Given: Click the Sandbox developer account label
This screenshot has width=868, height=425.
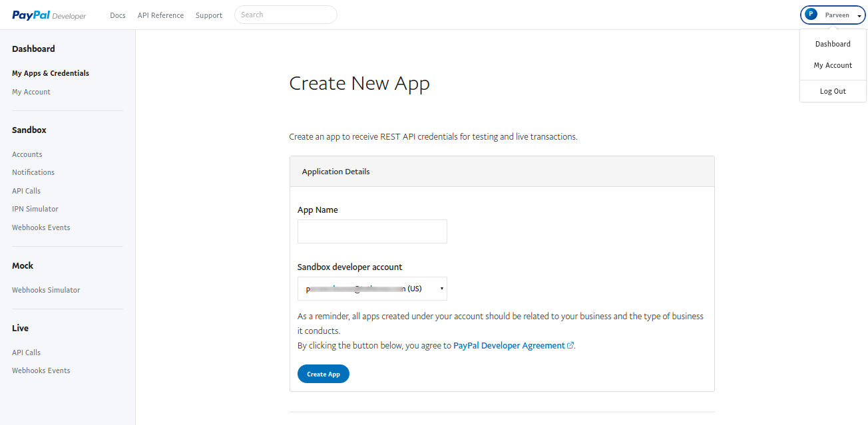Looking at the screenshot, I should [x=350, y=267].
